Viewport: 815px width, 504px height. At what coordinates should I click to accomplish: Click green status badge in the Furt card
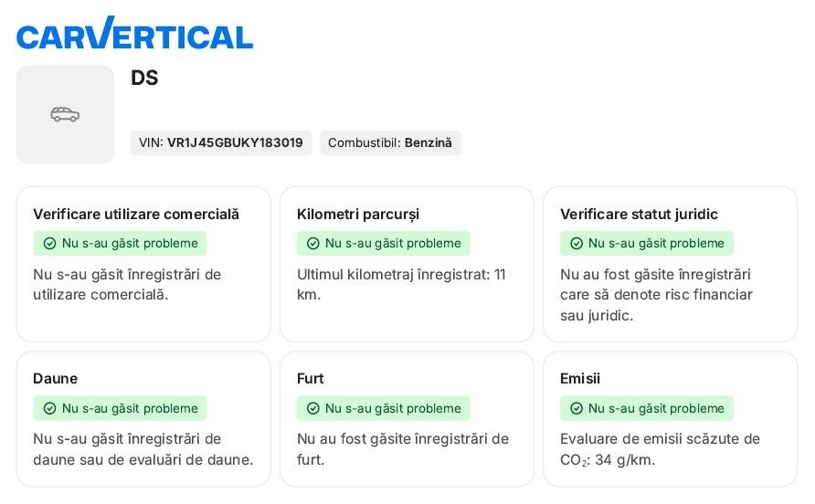pyautogui.click(x=384, y=408)
